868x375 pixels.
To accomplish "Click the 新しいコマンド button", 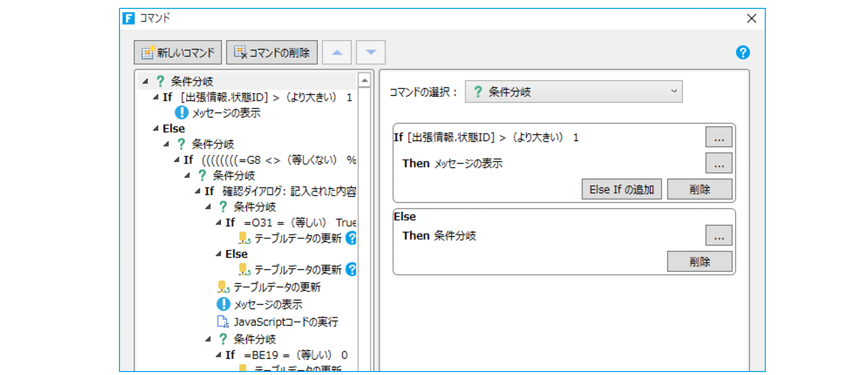I will (178, 52).
